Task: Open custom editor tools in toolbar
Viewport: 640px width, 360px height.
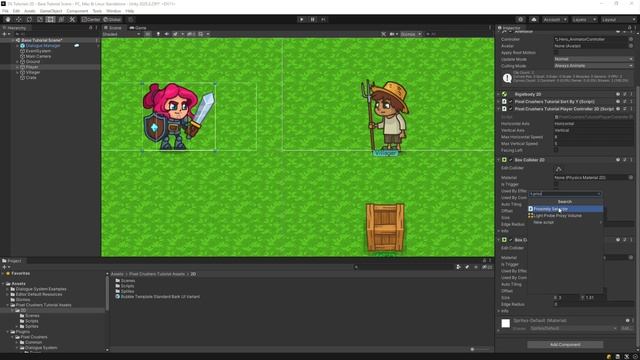Action: pos(72,20)
